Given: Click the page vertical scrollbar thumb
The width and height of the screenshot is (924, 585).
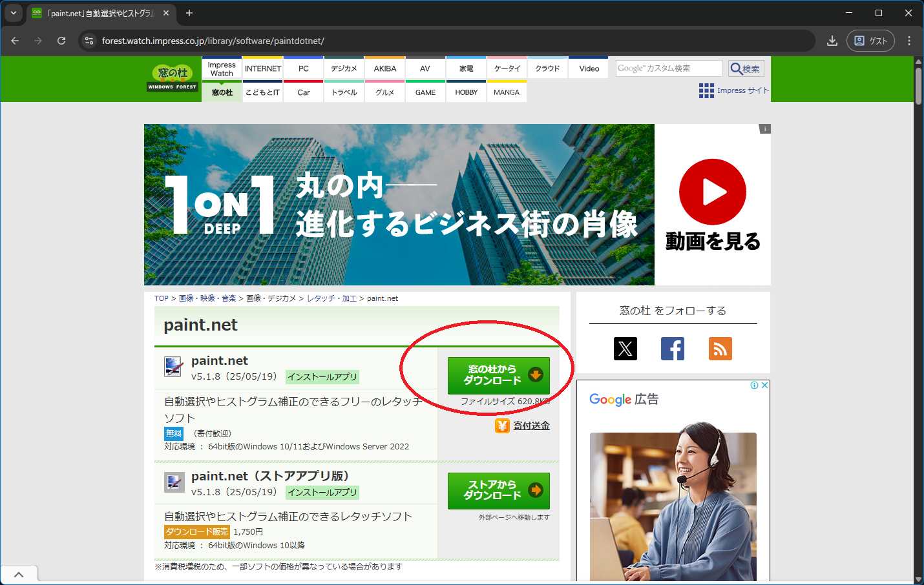Looking at the screenshot, I should 918,85.
